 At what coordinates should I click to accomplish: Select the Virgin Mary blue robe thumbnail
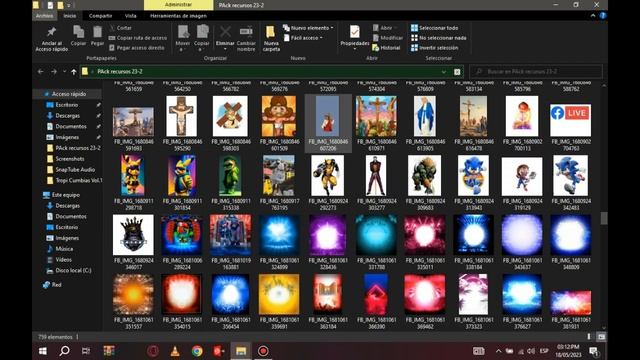424,116
